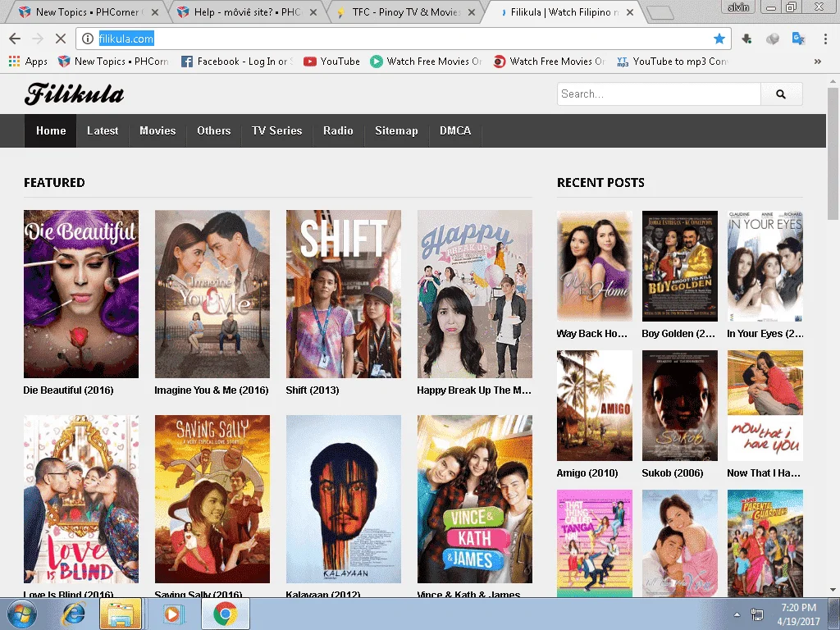840x630 pixels.
Task: Close the Filikula browser tab
Action: [630, 11]
